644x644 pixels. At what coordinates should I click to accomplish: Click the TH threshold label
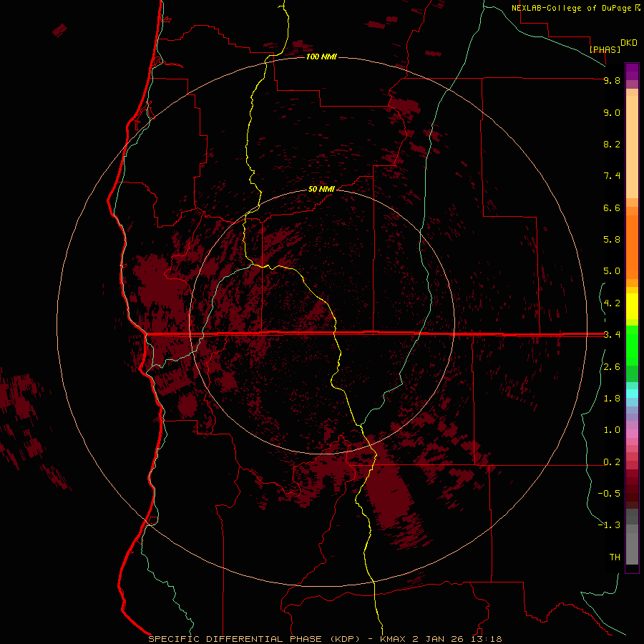tap(615, 557)
